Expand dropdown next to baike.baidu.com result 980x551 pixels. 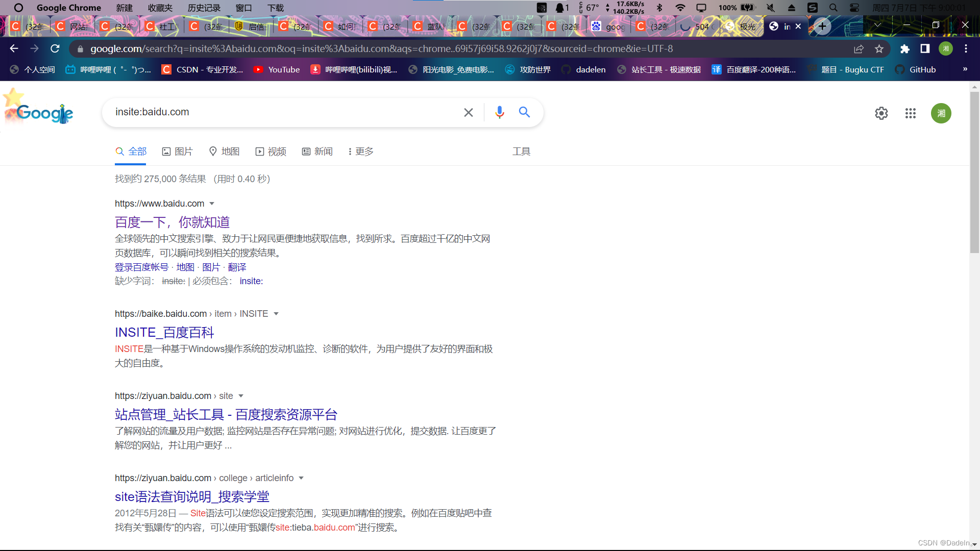click(x=276, y=314)
